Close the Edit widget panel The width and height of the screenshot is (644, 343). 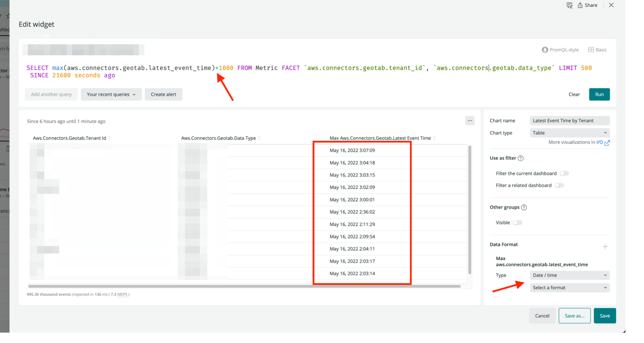pos(611,5)
